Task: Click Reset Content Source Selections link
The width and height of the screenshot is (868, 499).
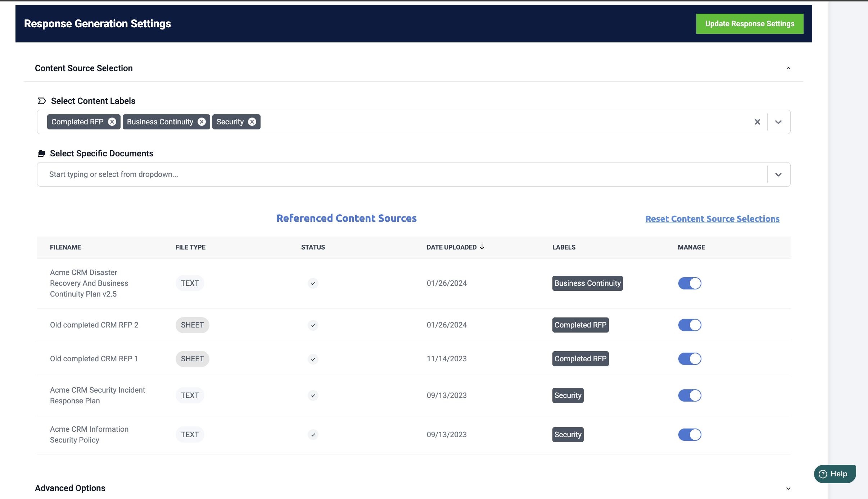Action: click(712, 219)
